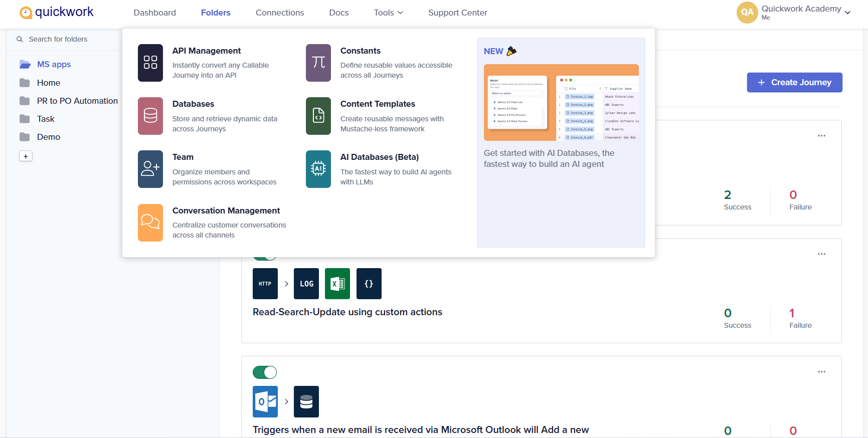Click the Content Templates file icon
868x438 pixels.
click(x=318, y=116)
